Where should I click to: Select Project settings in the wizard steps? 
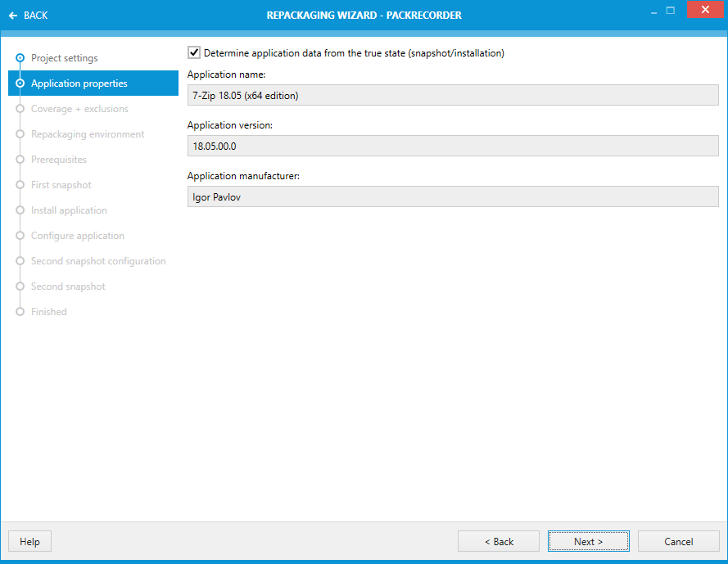click(64, 58)
